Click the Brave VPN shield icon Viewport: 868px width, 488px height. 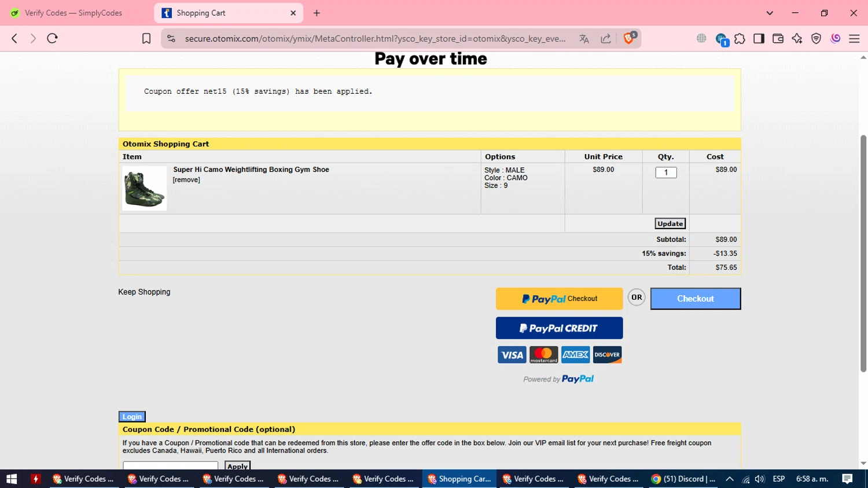[816, 39]
